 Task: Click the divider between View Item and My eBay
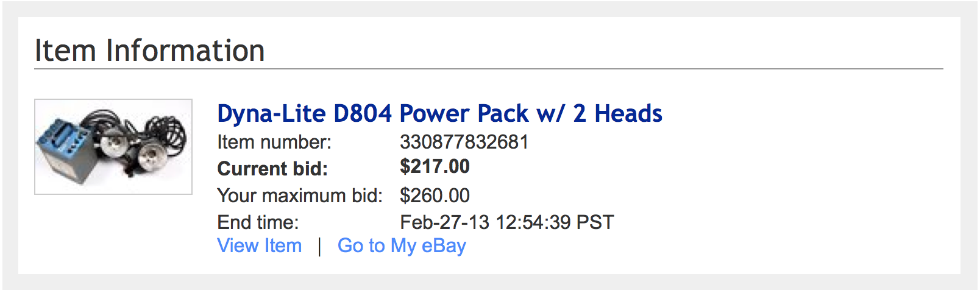(319, 247)
